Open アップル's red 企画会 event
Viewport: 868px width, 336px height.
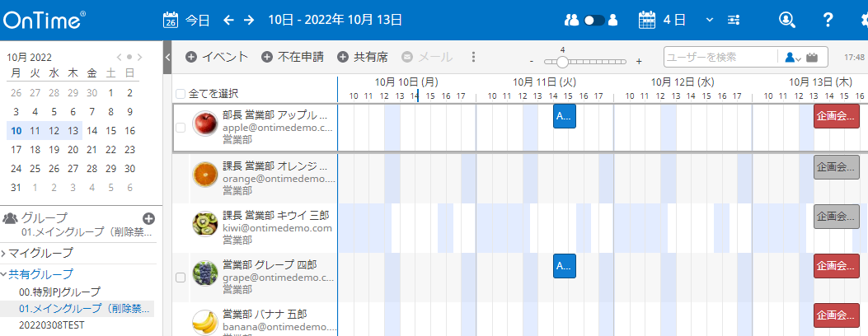837,116
